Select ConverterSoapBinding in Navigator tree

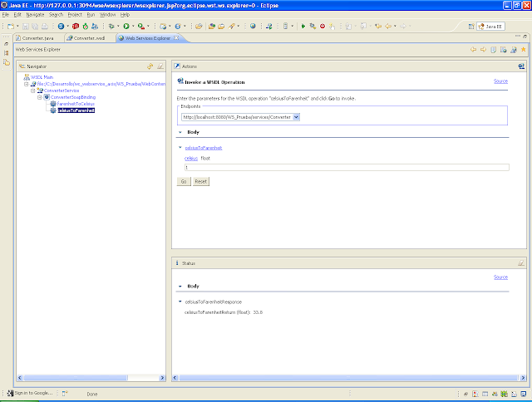tap(73, 97)
